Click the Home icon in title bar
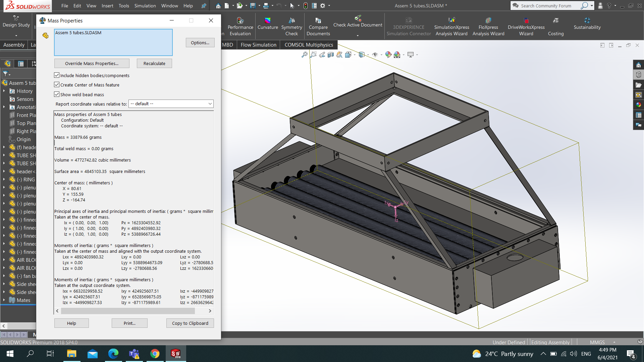Screen dimensions: 644x362 pyautogui.click(x=218, y=6)
